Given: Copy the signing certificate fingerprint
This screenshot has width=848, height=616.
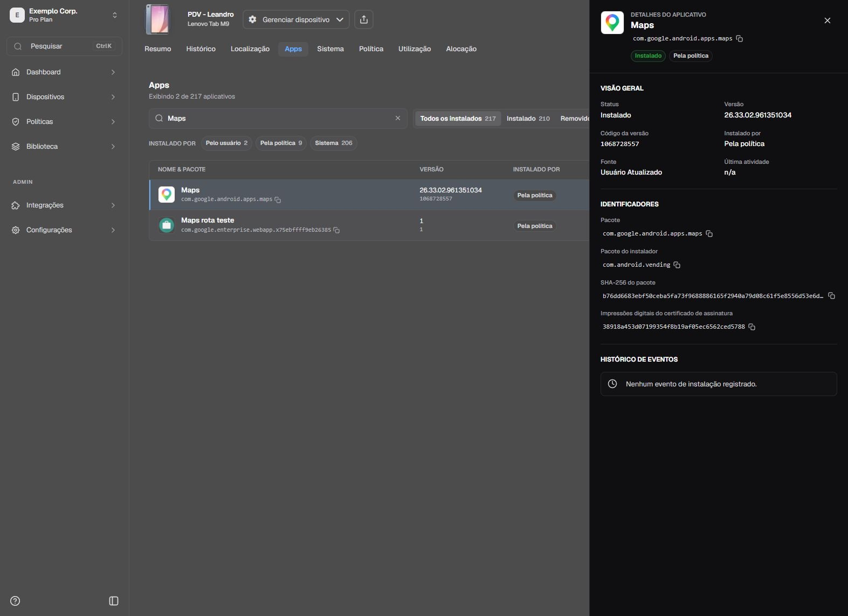Looking at the screenshot, I should [752, 327].
